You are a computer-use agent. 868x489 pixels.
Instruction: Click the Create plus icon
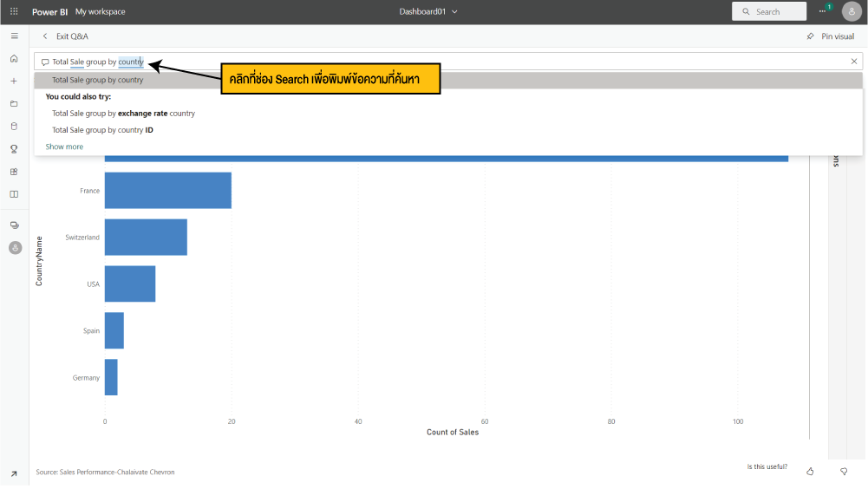[x=14, y=81]
